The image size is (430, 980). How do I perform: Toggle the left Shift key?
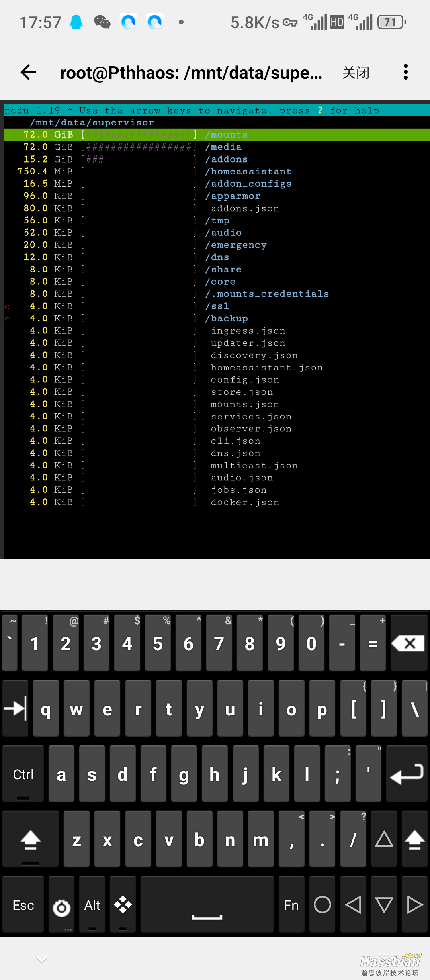tap(31, 839)
